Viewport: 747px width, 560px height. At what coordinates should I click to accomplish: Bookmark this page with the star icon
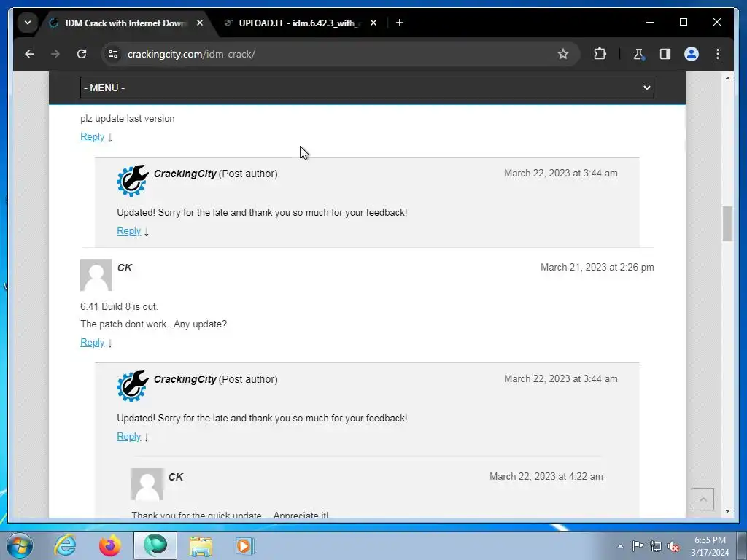563,54
